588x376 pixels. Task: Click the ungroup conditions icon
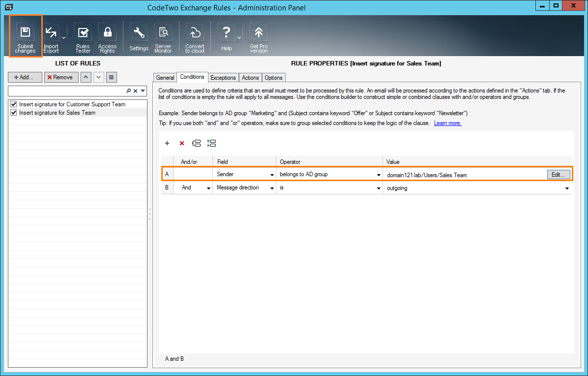[x=211, y=143]
